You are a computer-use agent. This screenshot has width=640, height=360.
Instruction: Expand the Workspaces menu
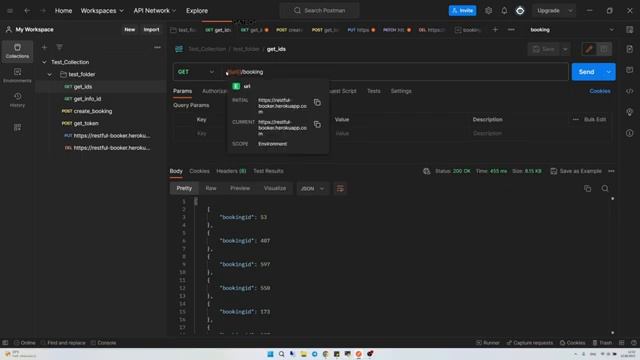pyautogui.click(x=102, y=11)
